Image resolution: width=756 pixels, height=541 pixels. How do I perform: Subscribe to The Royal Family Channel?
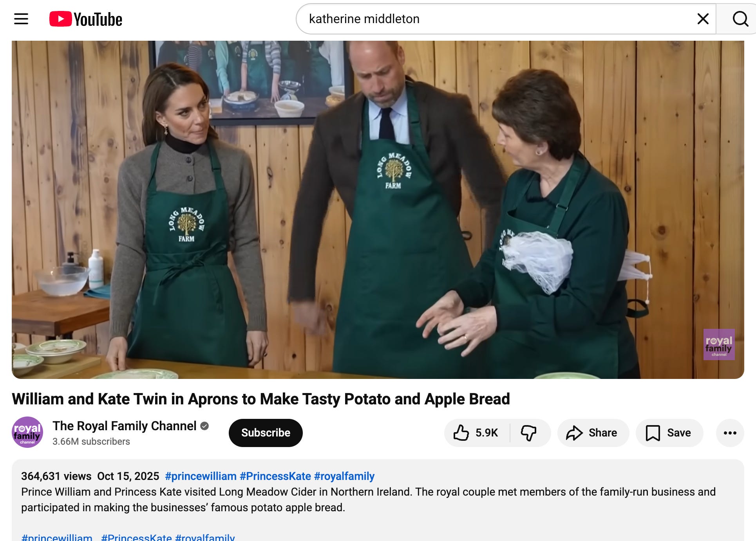pos(266,433)
